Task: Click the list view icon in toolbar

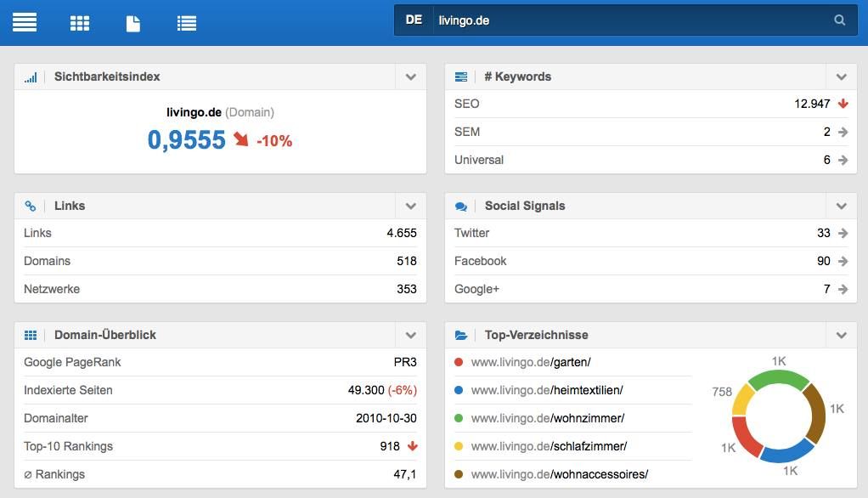Action: click(187, 23)
